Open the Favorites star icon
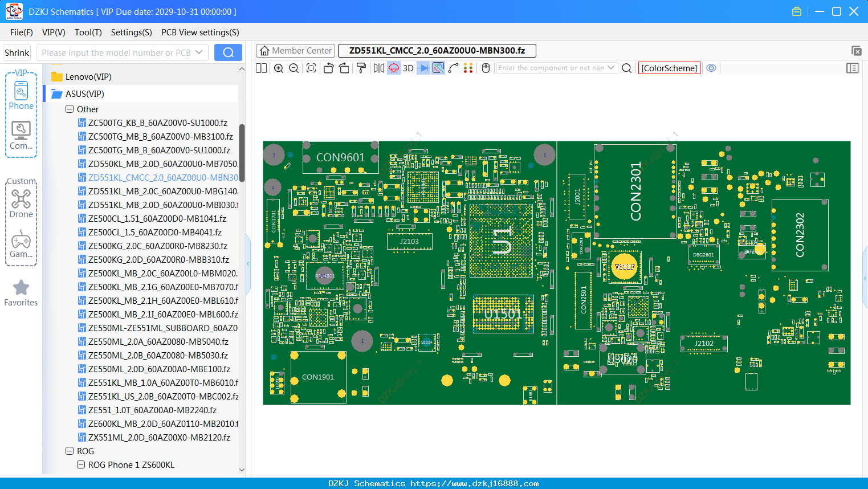The image size is (868, 489). pos(21,293)
